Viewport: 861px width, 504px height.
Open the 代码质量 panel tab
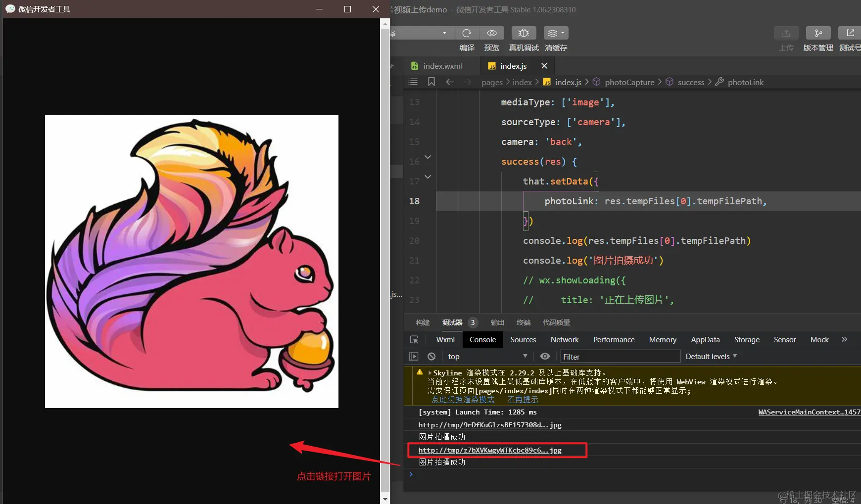[x=556, y=322]
